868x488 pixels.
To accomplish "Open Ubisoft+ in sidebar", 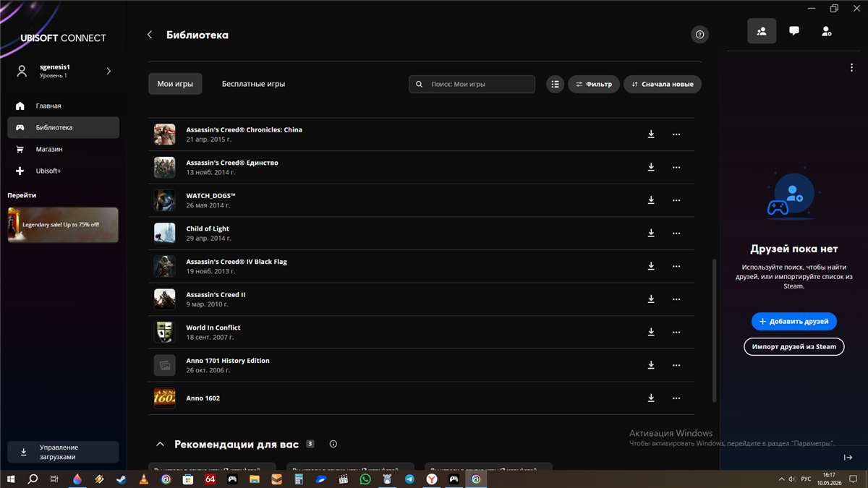I will (x=63, y=171).
